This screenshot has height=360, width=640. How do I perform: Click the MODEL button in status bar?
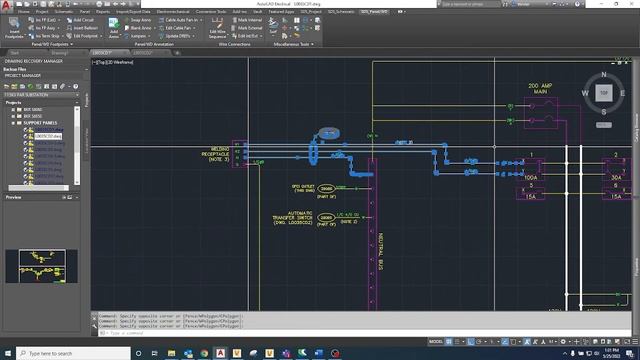click(x=436, y=342)
